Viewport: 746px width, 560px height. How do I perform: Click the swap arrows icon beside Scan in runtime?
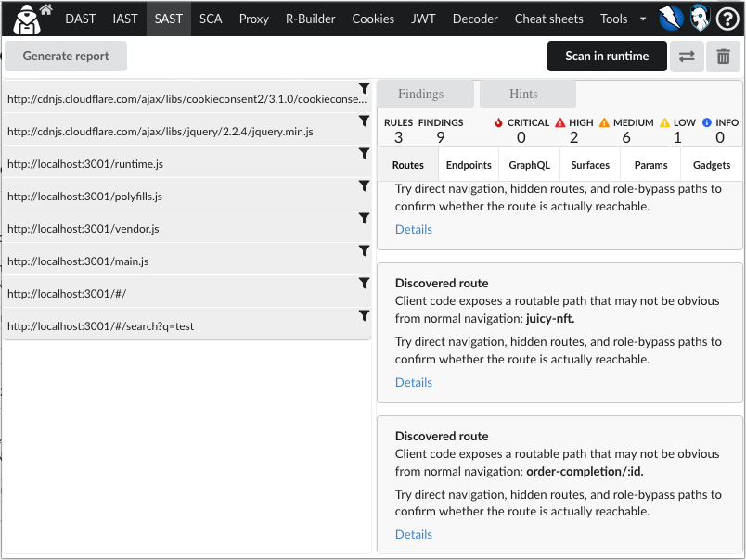(687, 57)
